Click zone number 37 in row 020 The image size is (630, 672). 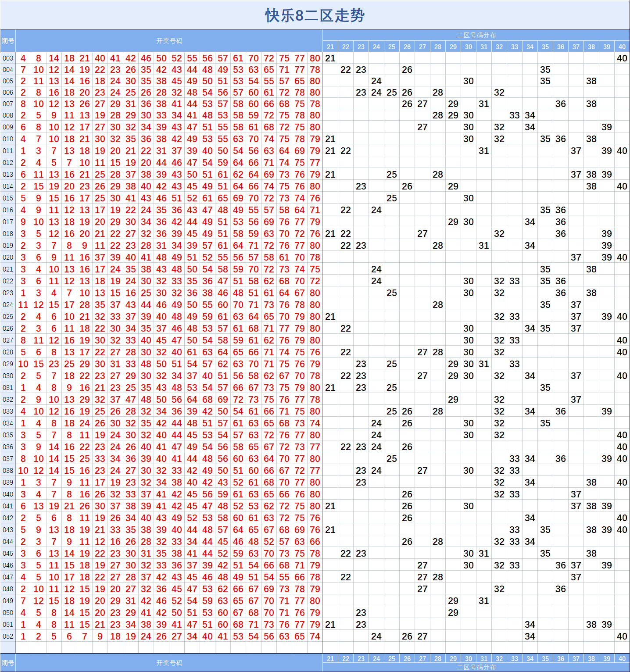click(576, 257)
